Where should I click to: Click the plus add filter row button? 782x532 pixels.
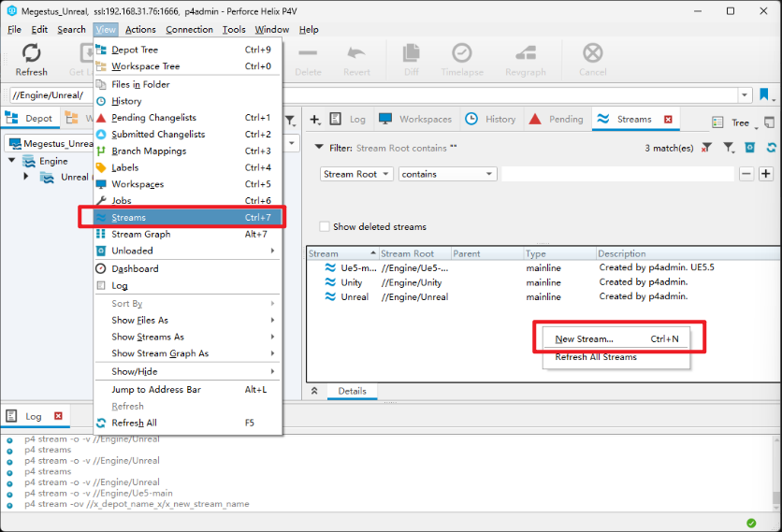coord(766,174)
